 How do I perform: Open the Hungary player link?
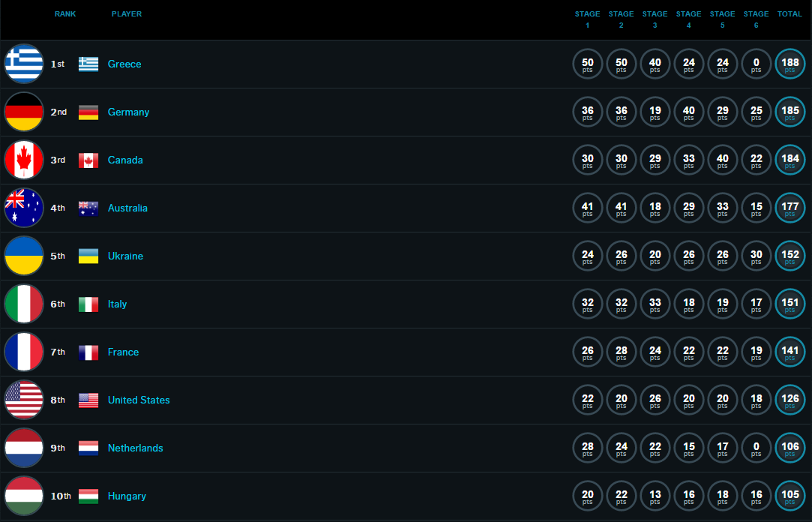tap(127, 496)
